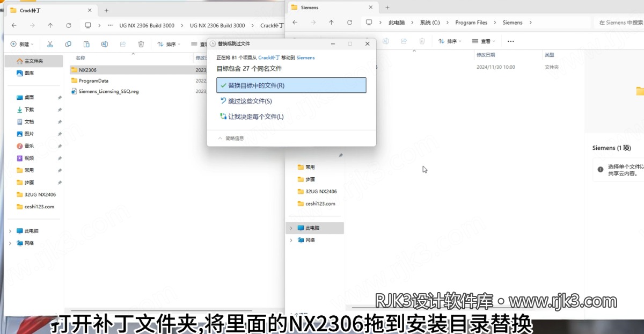This screenshot has width=644, height=334.
Task: Add new tab in Crack补丁 window
Action: [x=106, y=10]
